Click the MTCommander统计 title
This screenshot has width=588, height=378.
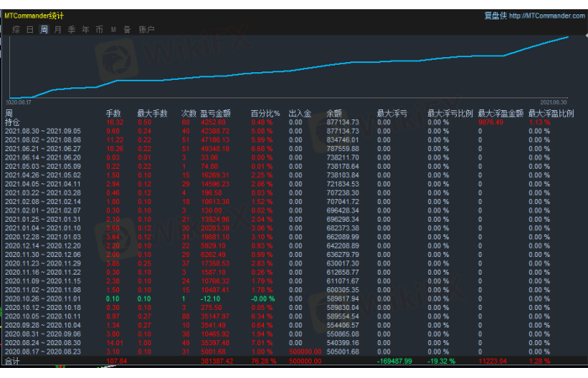34,16
